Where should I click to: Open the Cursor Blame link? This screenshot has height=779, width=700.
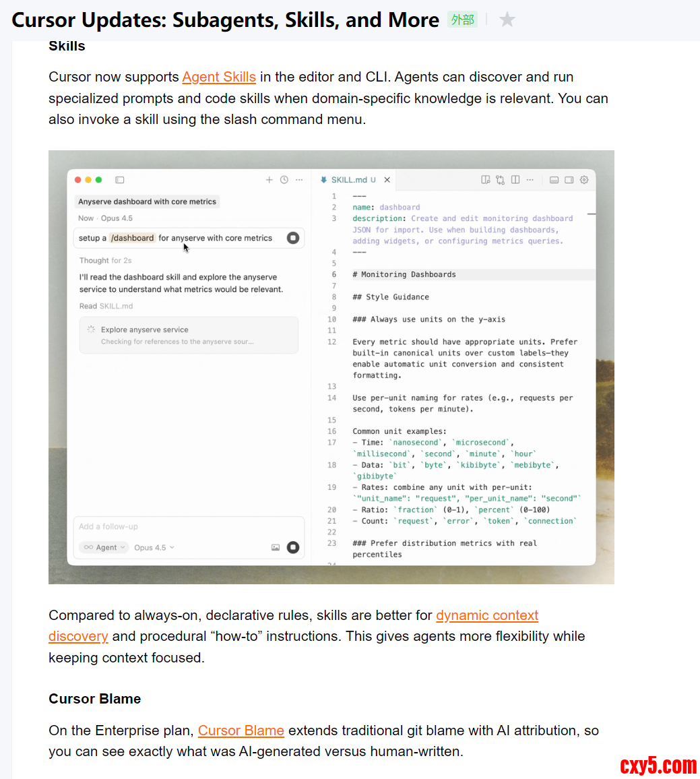[x=241, y=730]
